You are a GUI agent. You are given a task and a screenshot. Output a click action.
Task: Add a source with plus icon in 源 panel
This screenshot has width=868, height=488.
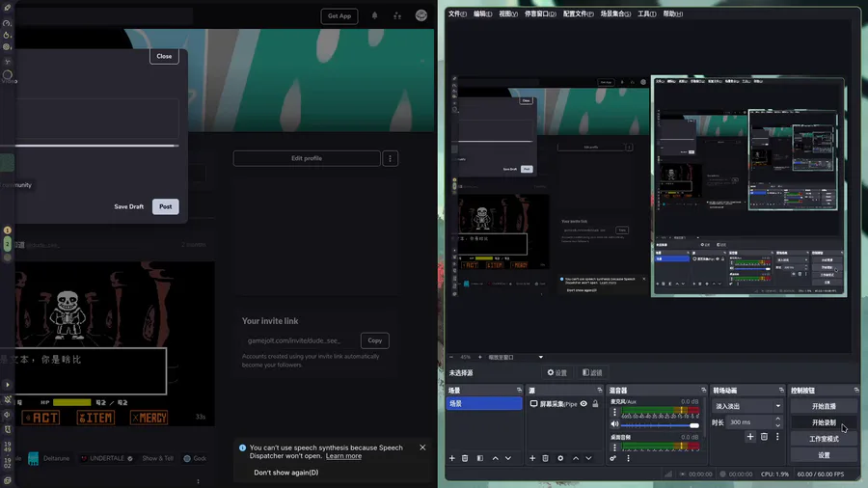(x=532, y=458)
